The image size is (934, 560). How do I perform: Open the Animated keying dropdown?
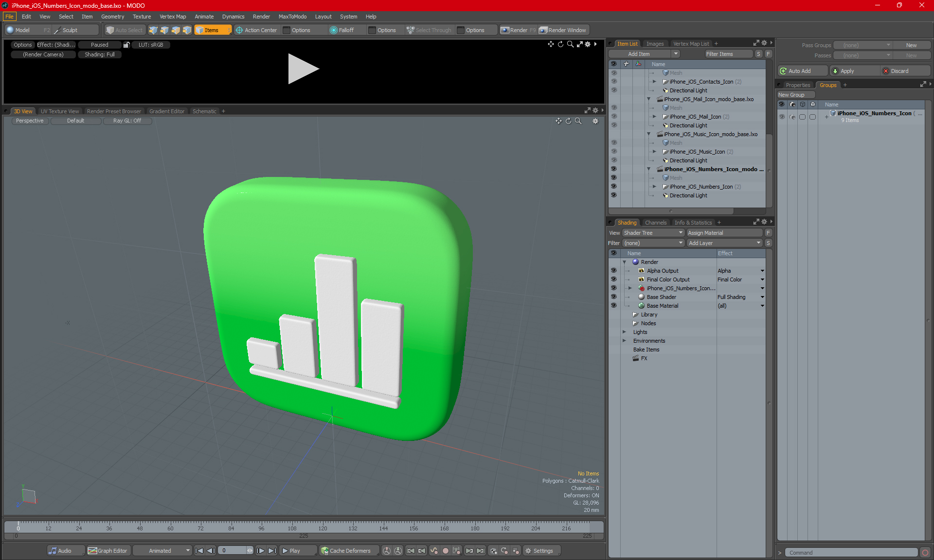pos(162,551)
